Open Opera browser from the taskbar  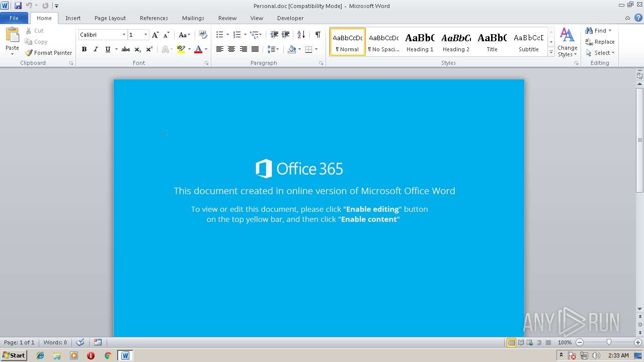pos(91,355)
